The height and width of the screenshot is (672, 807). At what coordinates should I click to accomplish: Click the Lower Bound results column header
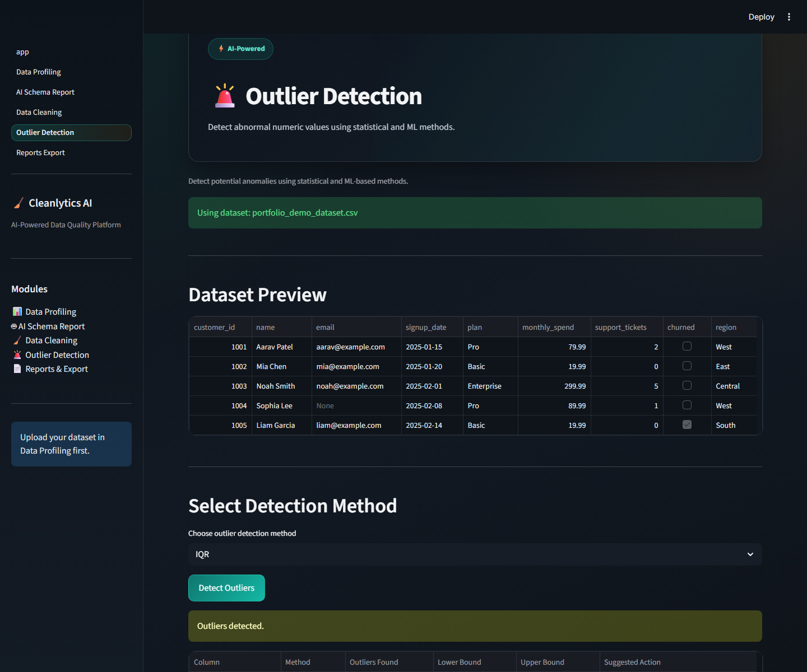click(475, 662)
